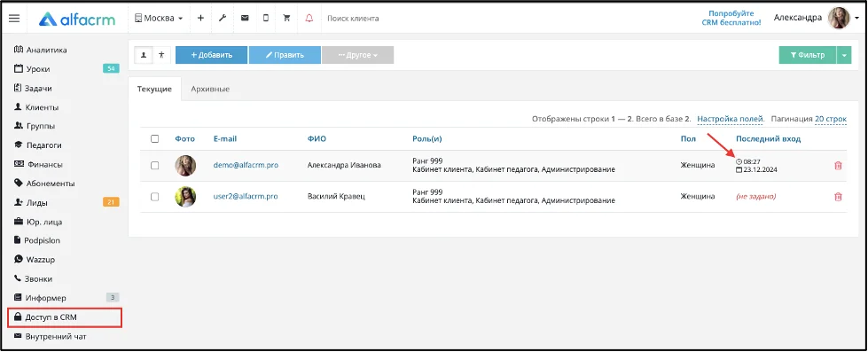
Task: Open Задачи in sidebar
Action: pos(32,88)
